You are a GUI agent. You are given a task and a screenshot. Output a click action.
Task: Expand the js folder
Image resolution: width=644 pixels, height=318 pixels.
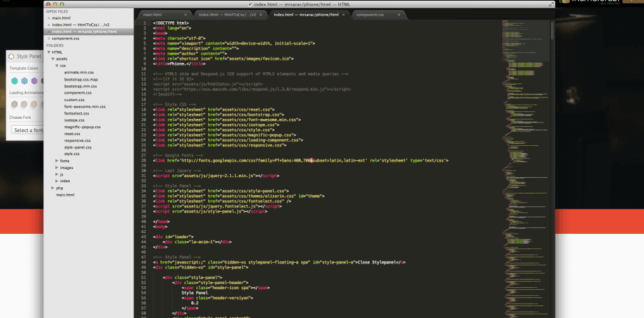coord(57,174)
